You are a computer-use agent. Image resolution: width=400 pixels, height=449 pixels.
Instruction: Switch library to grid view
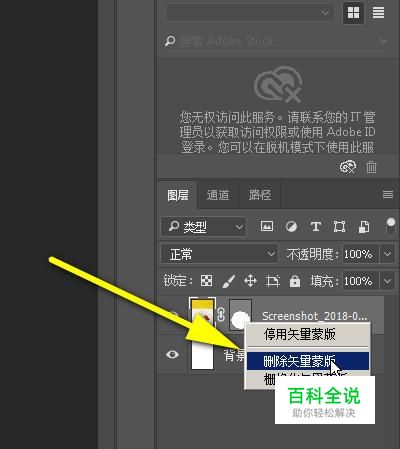tap(353, 13)
